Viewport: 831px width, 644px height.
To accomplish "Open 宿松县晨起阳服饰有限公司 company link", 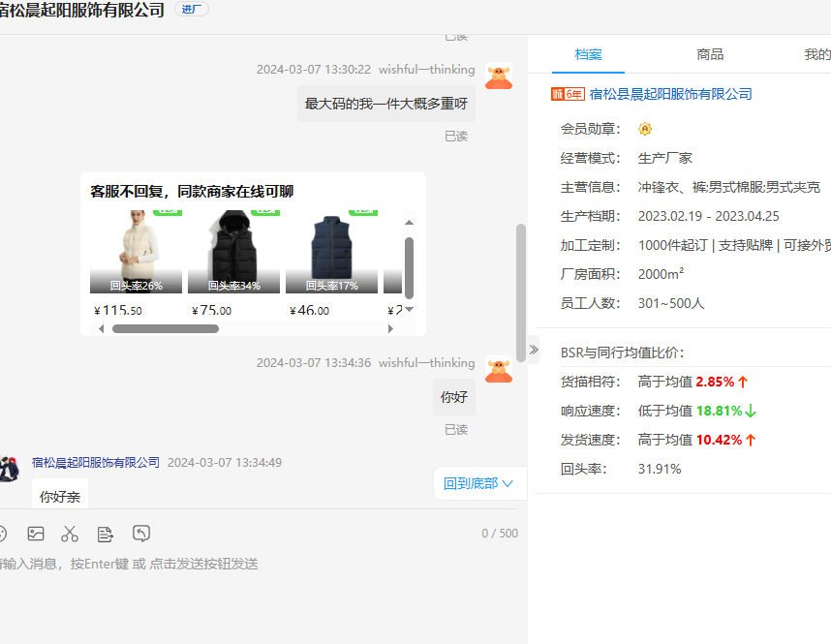I will [670, 94].
